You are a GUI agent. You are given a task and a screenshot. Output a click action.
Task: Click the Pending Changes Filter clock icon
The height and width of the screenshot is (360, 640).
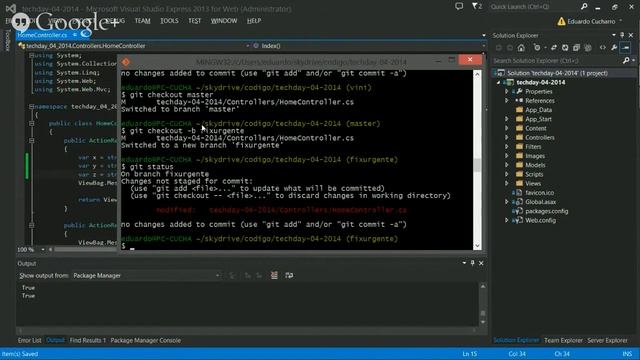[x=537, y=48]
